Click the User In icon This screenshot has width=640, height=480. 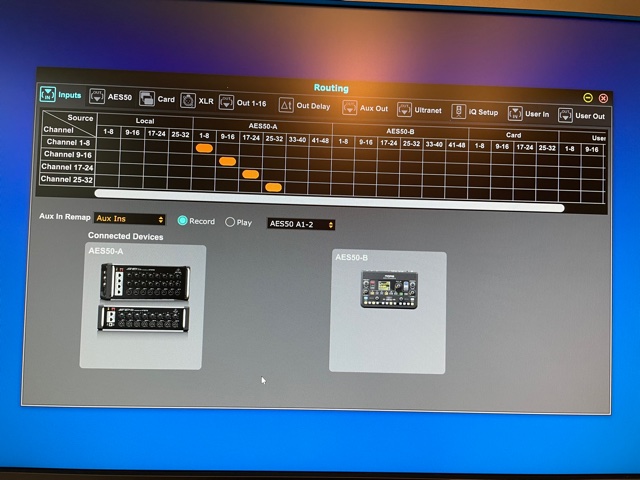(515, 113)
